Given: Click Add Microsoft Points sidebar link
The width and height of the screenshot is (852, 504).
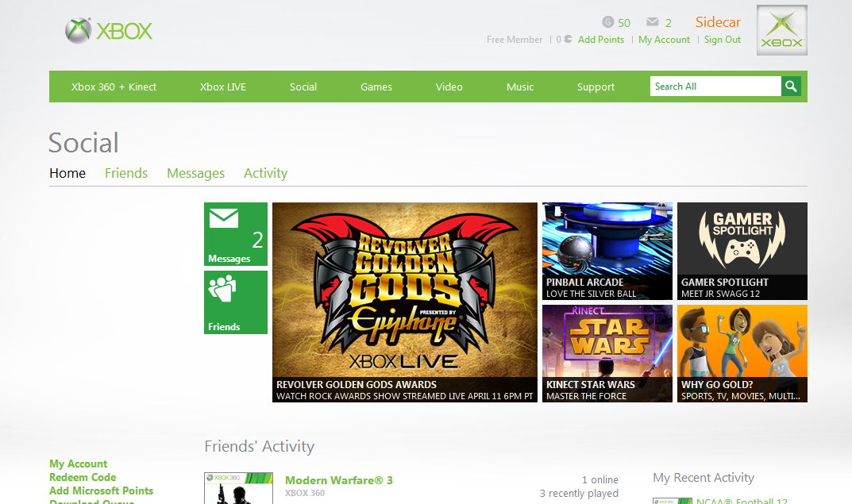Looking at the screenshot, I should 101,491.
